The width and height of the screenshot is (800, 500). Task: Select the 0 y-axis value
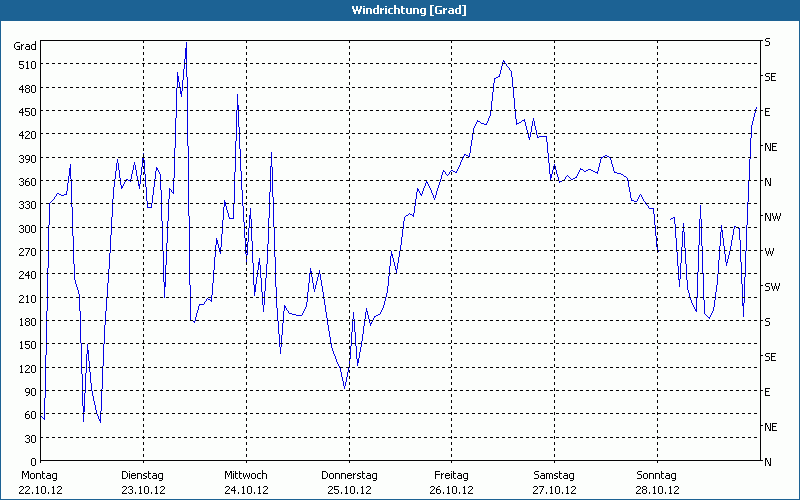point(34,462)
